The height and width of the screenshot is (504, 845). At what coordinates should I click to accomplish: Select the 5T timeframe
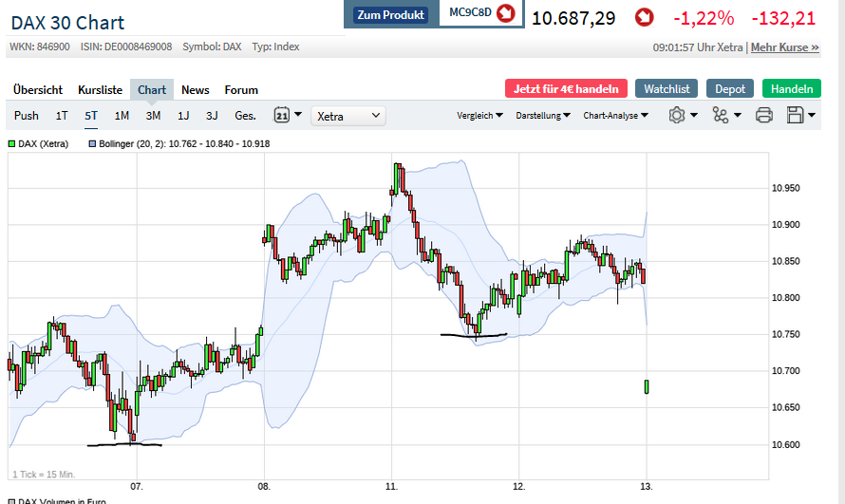pyautogui.click(x=91, y=116)
